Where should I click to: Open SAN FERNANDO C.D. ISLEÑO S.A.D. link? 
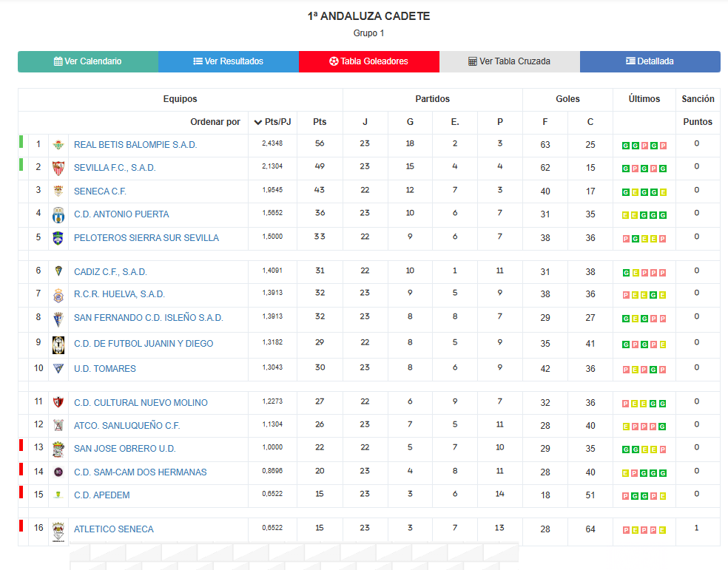click(x=149, y=318)
